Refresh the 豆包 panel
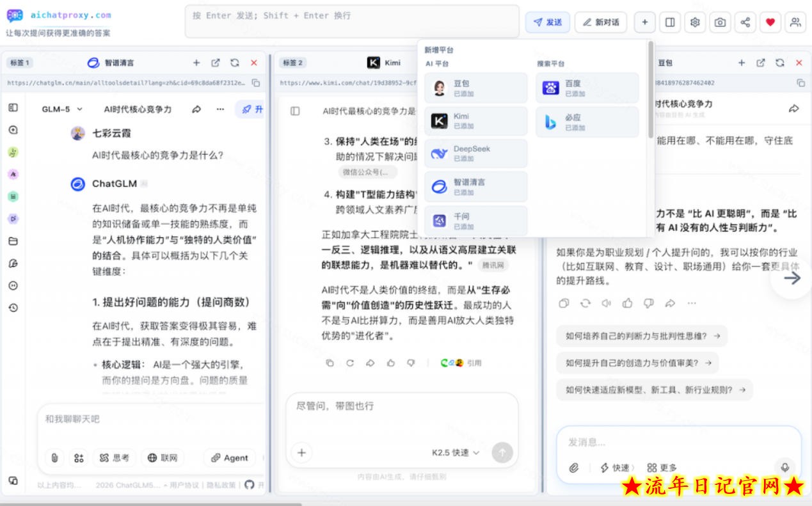This screenshot has width=812, height=506. tap(779, 63)
